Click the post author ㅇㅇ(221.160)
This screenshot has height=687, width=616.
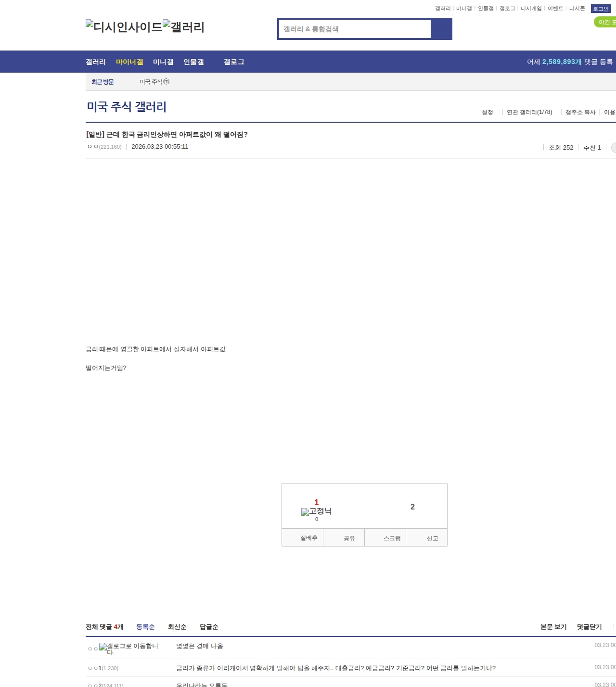tap(104, 147)
